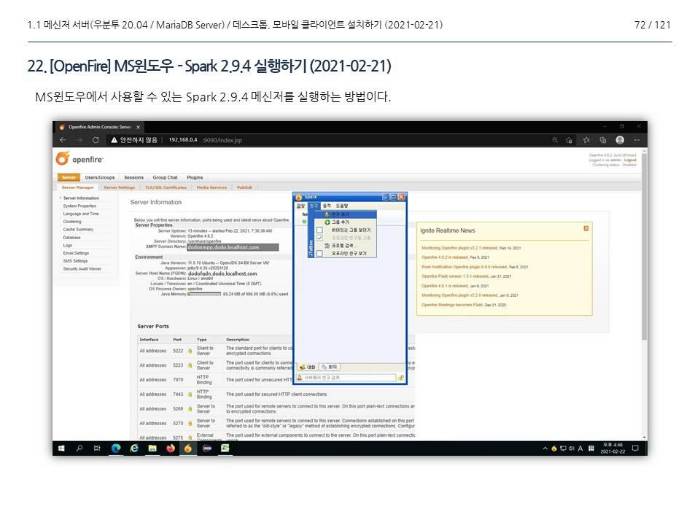Open Security Audit Viewer in sidebar

(82, 269)
